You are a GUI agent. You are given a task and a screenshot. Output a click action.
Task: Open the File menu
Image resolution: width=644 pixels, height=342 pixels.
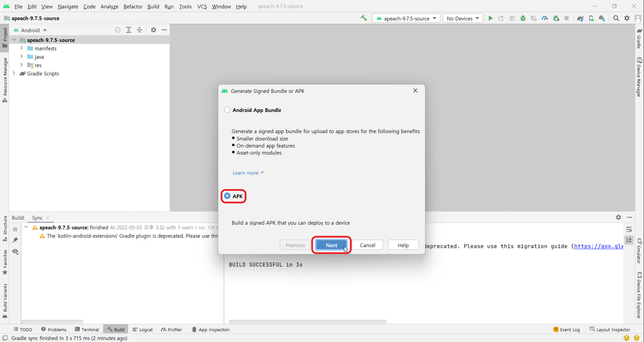18,6
